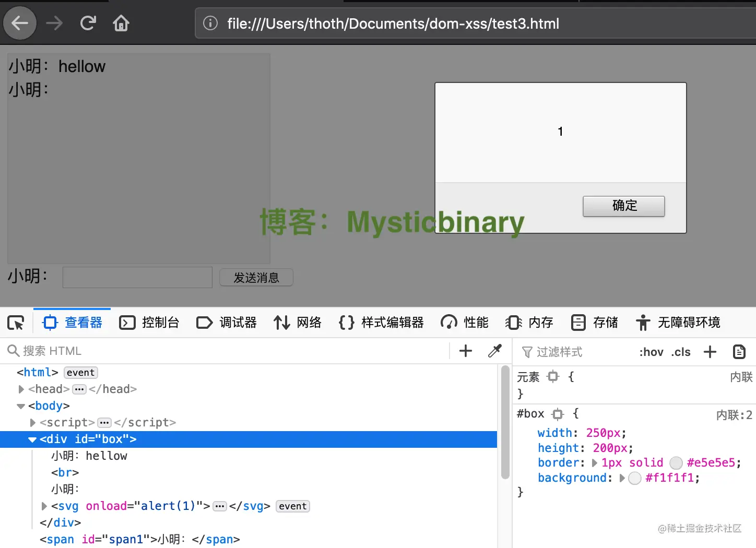
Task: Open the background color #f1f1f1 swatch
Action: tap(635, 478)
